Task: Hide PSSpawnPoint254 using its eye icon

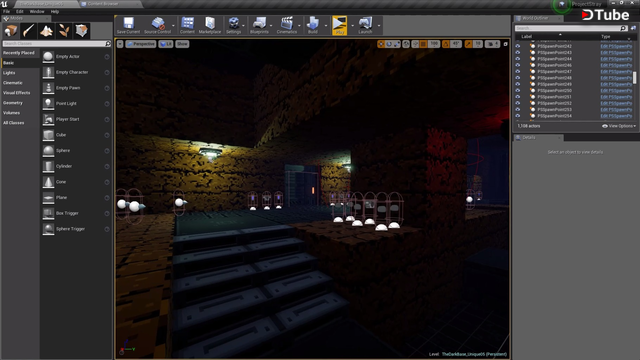Action: point(518,116)
